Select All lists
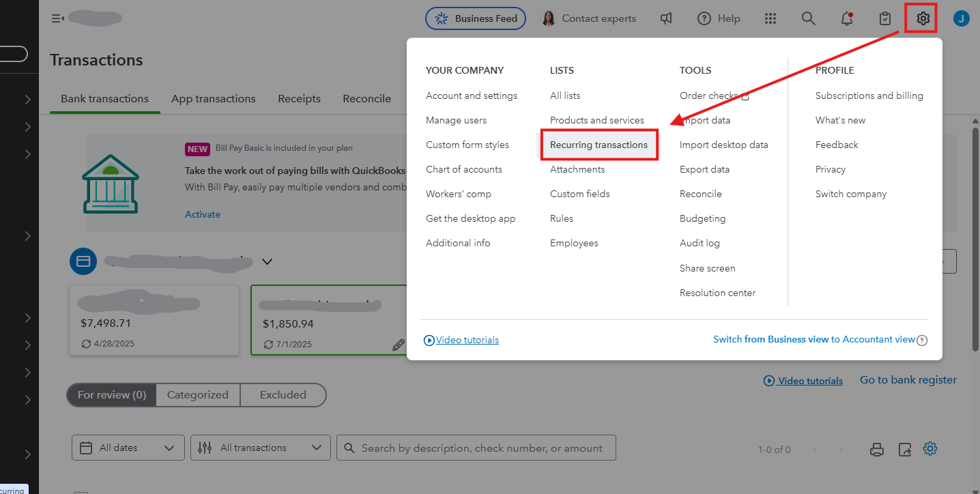 coord(565,96)
